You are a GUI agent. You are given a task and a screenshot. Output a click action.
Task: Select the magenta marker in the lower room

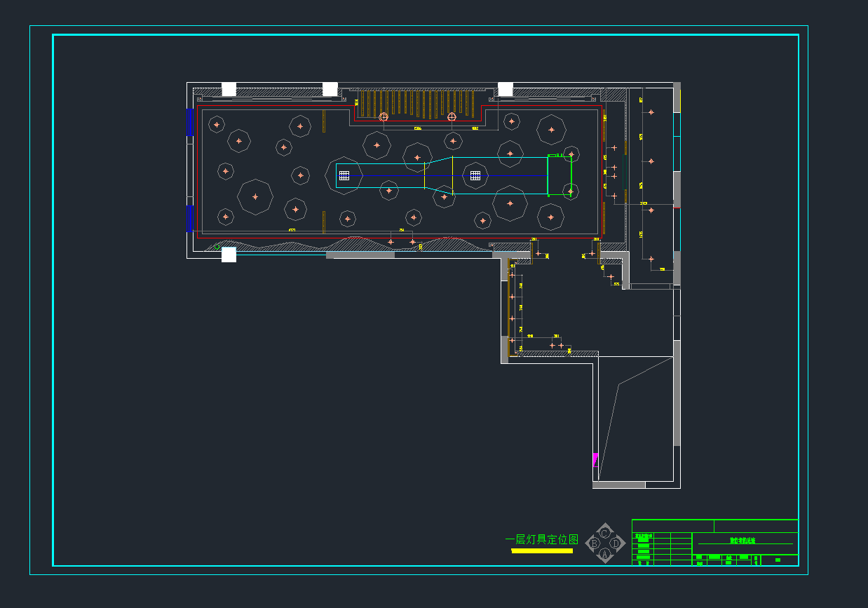coord(595,459)
